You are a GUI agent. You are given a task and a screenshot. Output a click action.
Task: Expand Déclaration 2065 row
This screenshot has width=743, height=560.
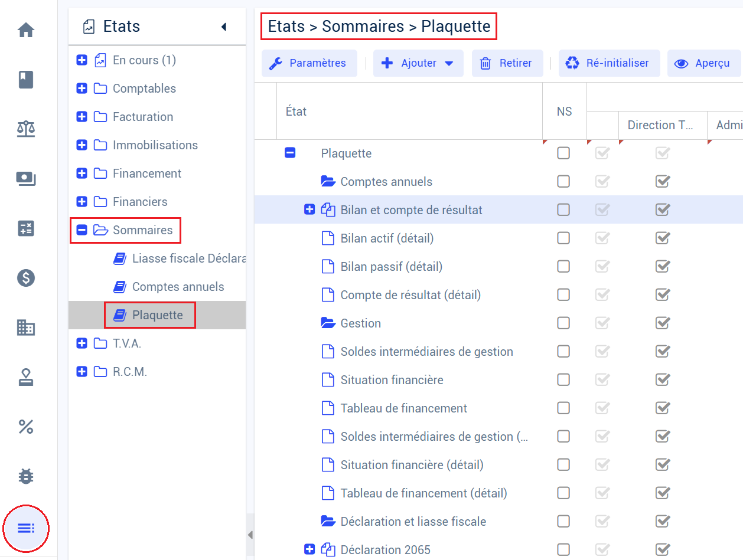(x=309, y=550)
